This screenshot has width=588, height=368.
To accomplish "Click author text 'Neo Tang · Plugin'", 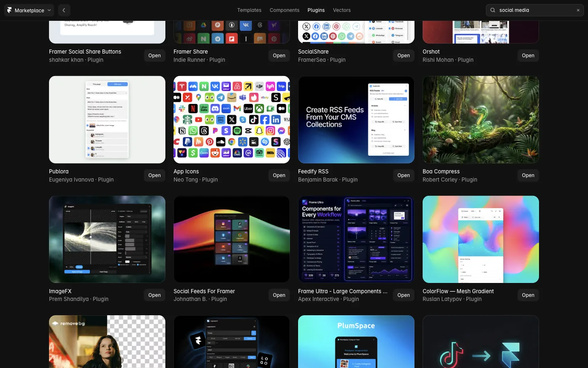I will point(196,180).
